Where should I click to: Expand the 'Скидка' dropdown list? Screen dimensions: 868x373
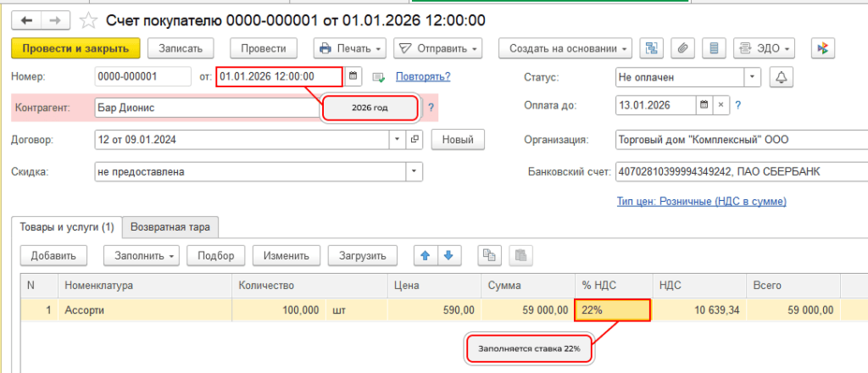pyautogui.click(x=414, y=172)
